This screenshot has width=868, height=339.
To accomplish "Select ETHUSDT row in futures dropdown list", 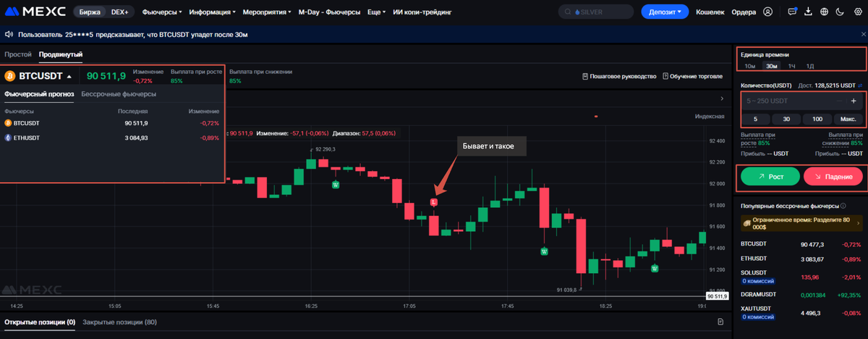I will tap(111, 138).
